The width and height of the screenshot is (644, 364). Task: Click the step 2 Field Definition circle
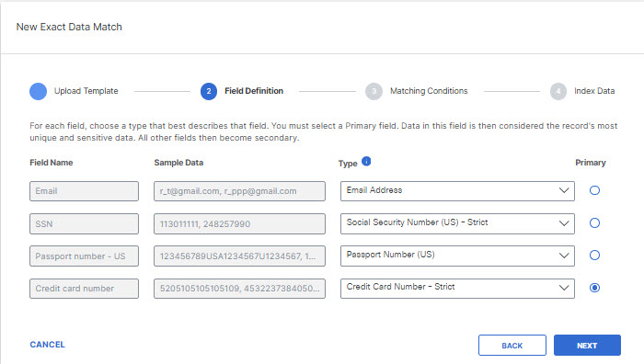209,91
